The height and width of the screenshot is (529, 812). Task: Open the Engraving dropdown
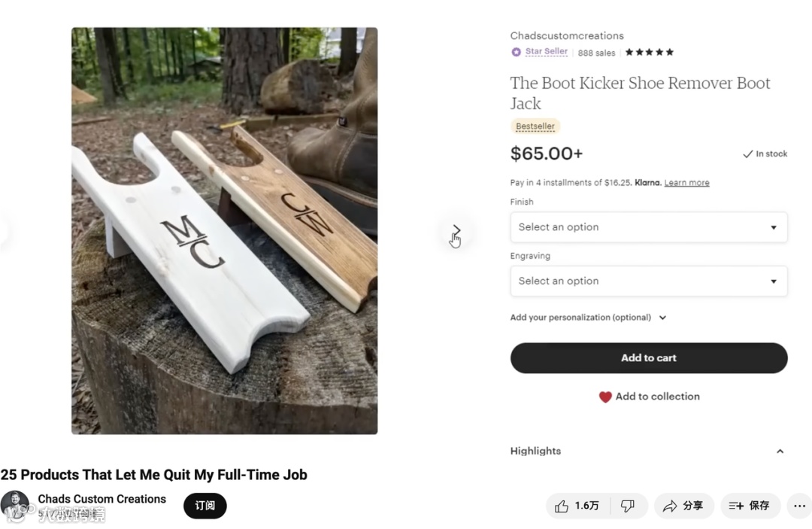pyautogui.click(x=648, y=281)
